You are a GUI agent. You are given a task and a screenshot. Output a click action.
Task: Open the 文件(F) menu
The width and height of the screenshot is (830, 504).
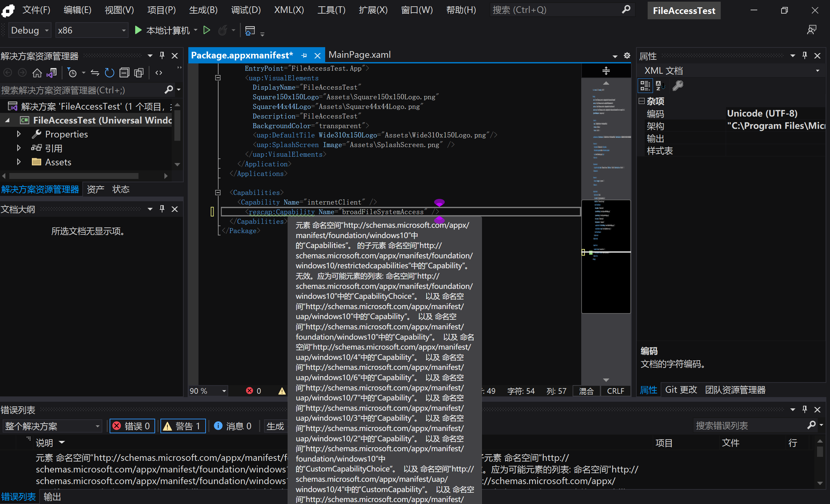click(x=37, y=10)
